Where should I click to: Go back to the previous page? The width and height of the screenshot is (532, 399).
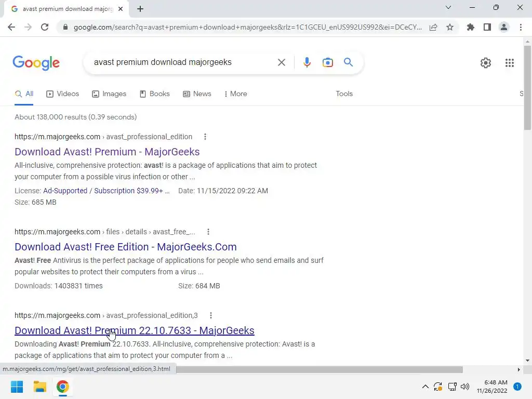11,27
